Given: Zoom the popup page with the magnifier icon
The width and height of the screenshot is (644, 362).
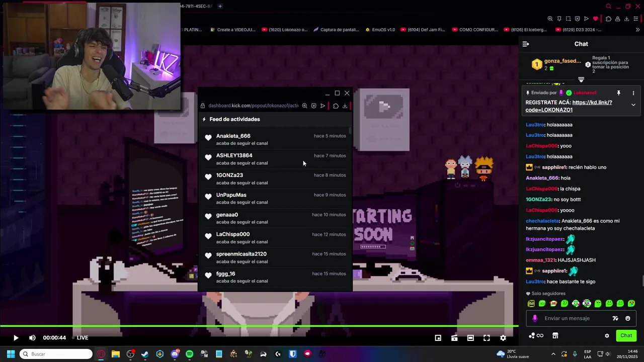Looking at the screenshot, I should pyautogui.click(x=304, y=106).
